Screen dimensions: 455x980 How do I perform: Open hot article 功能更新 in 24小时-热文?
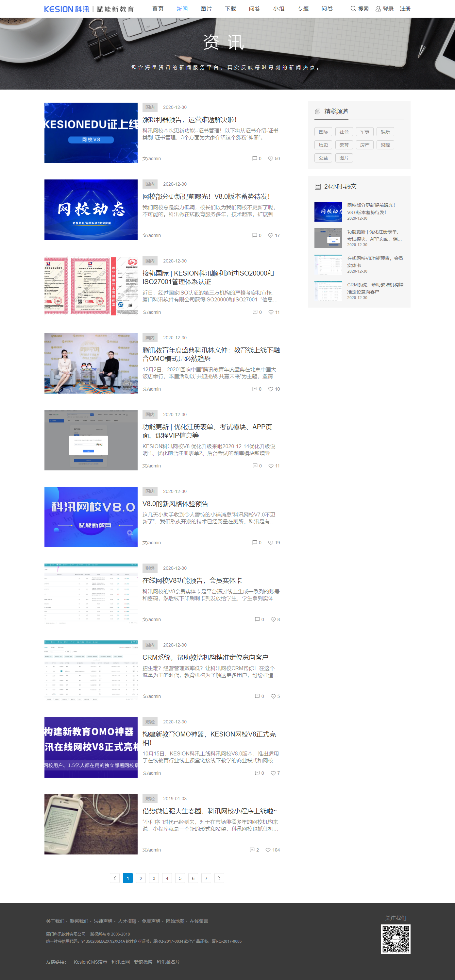coord(374,235)
